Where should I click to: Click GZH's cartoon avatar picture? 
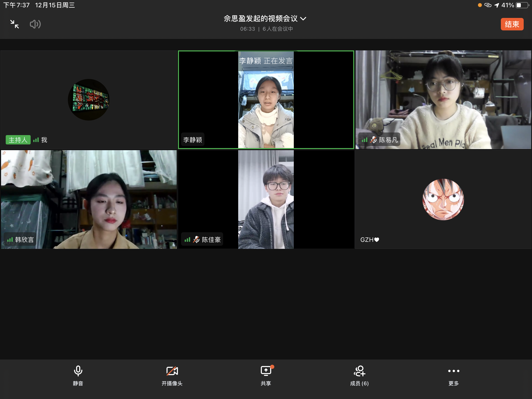(x=443, y=199)
